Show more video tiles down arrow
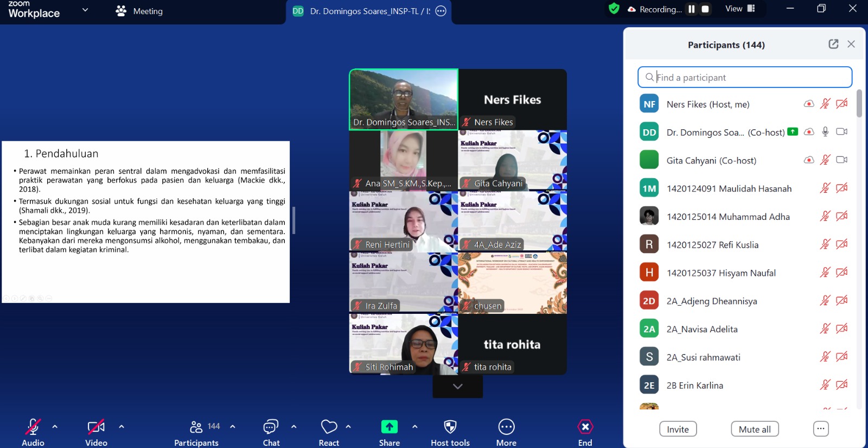868x448 pixels. coord(457,387)
